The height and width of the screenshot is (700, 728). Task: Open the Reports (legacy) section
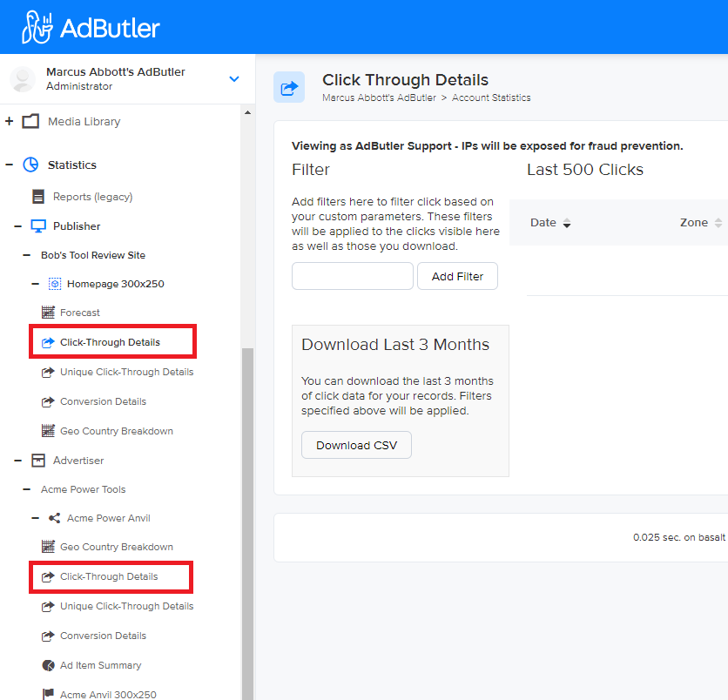[x=90, y=196]
